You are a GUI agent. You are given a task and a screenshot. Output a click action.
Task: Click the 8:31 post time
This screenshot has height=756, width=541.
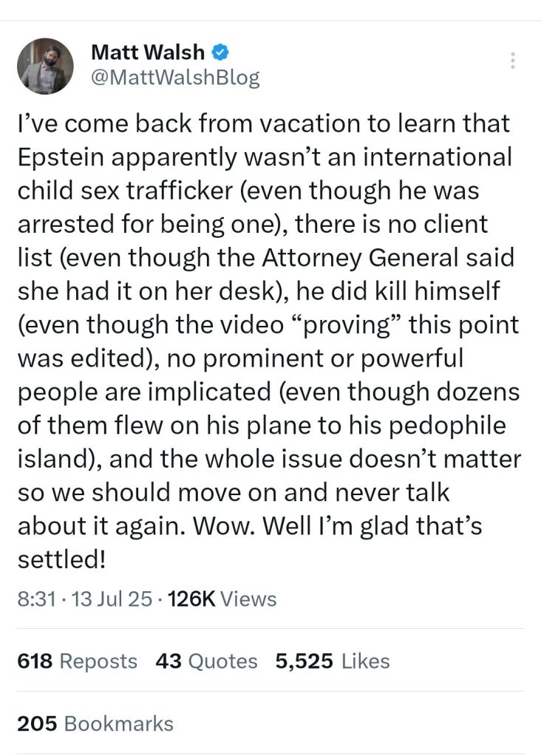point(34,599)
